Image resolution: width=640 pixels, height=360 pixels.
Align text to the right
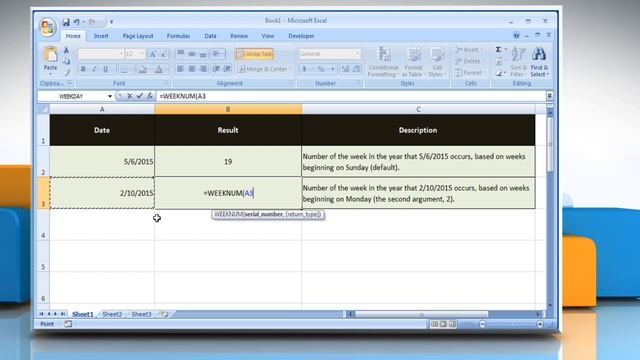[x=203, y=69]
